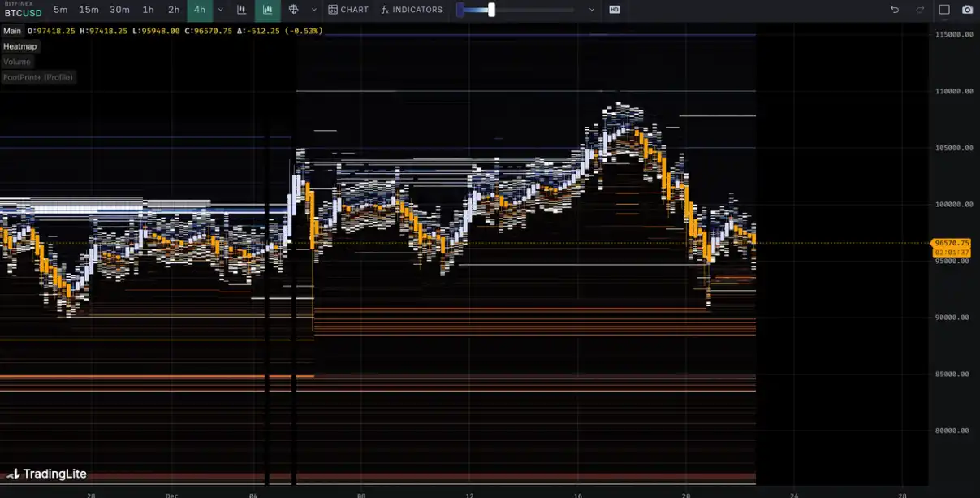
Task: Click the heatmap intensity slider handle
Action: point(491,10)
